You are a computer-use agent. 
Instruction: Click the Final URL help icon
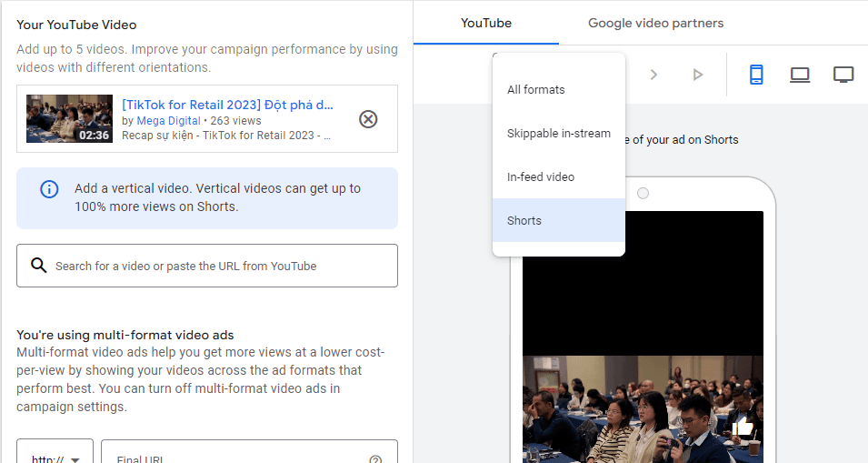(375, 459)
